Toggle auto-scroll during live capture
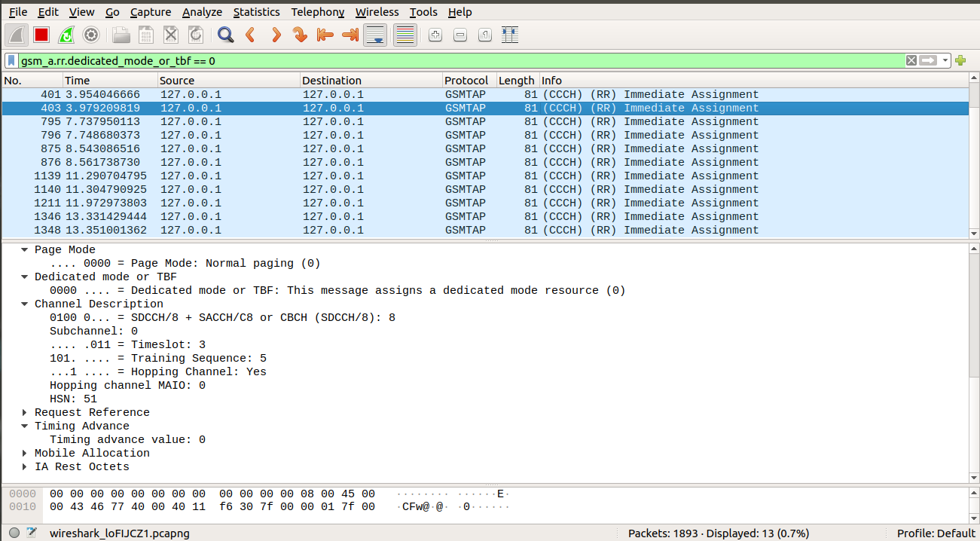The height and width of the screenshot is (541, 980). pos(375,35)
